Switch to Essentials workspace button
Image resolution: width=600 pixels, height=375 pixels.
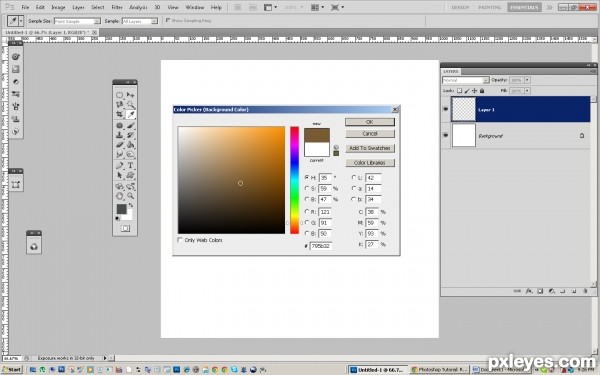pos(524,7)
